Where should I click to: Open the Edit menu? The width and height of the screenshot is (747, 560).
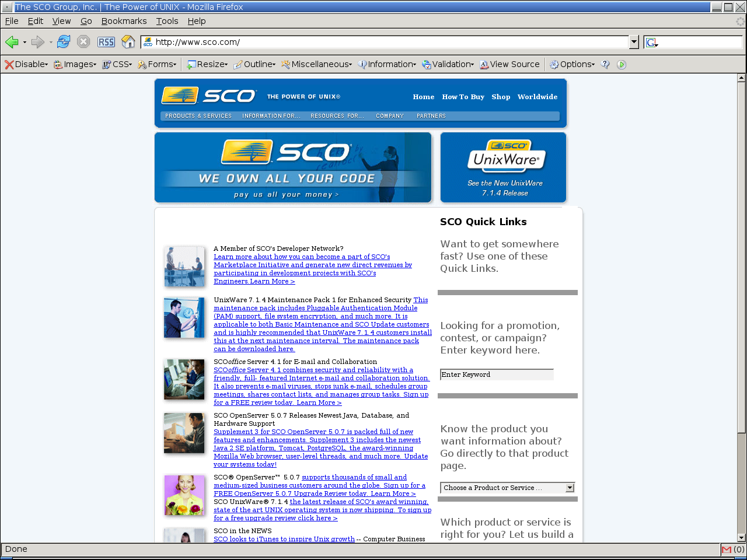click(x=36, y=21)
